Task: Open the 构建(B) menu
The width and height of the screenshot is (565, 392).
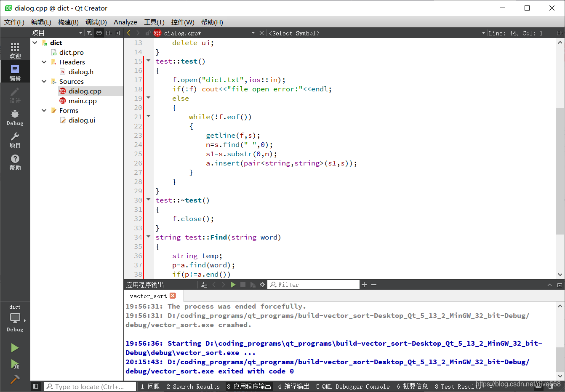Action: (68, 22)
